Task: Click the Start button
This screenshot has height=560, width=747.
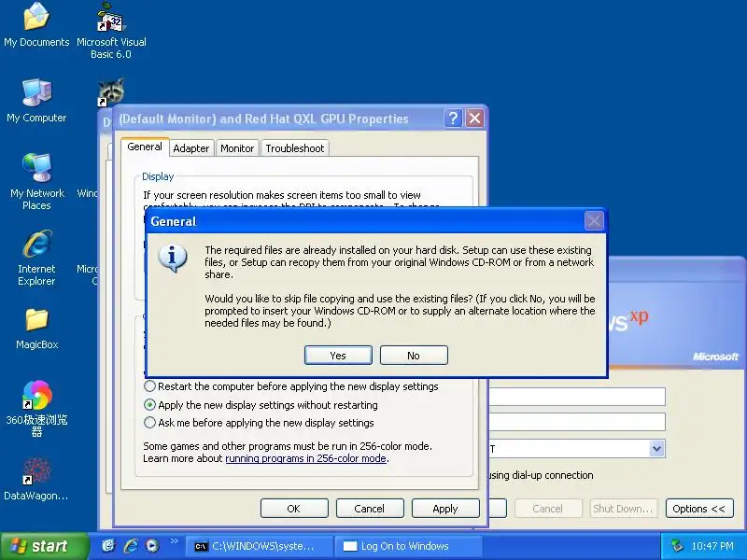Action: click(x=44, y=546)
